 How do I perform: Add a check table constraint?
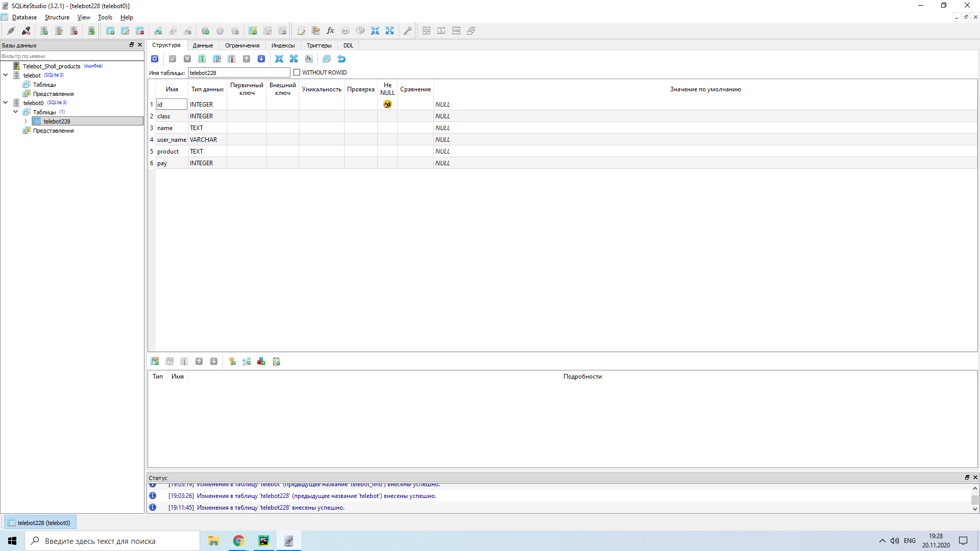(x=277, y=362)
